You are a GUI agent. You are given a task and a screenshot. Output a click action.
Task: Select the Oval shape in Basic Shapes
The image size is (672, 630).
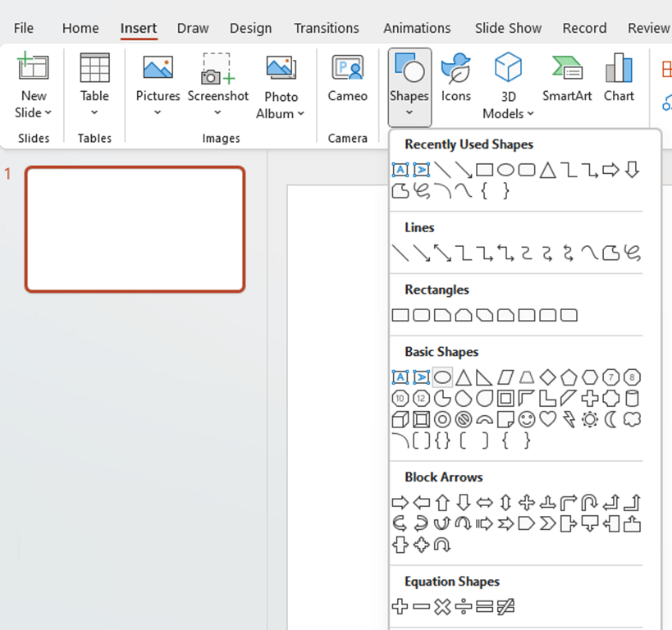pos(442,377)
